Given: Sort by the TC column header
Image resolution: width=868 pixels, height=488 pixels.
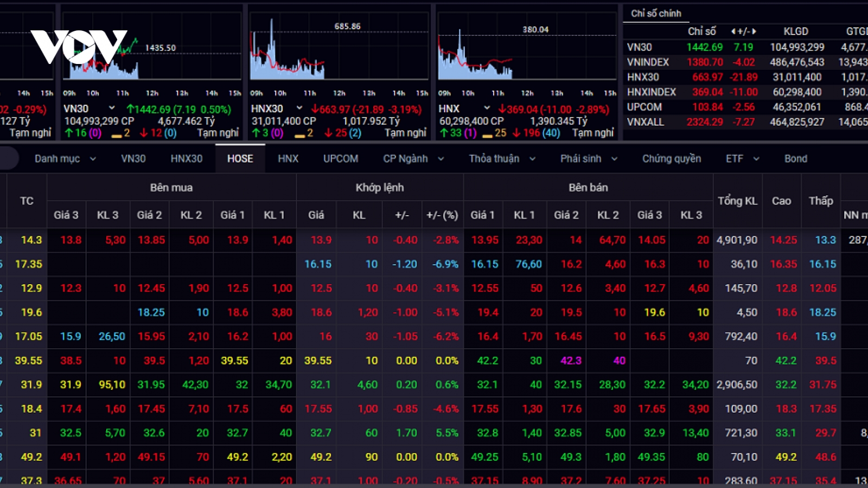Looking at the screenshot, I should coord(27,201).
